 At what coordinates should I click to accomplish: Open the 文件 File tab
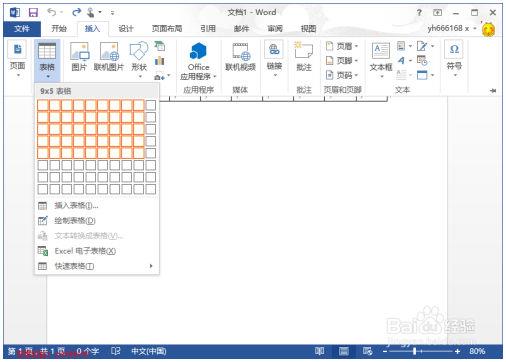pos(22,29)
